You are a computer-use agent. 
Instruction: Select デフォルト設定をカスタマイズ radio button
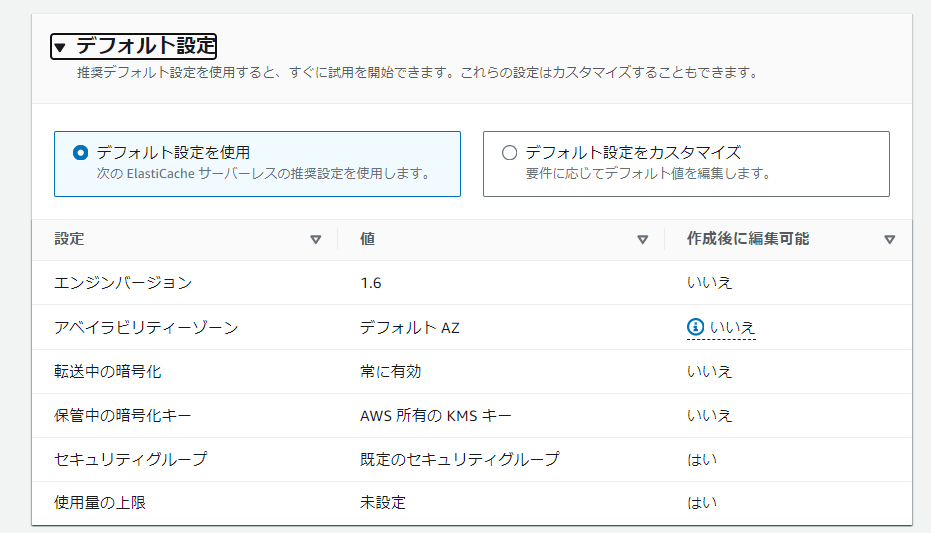coord(509,153)
